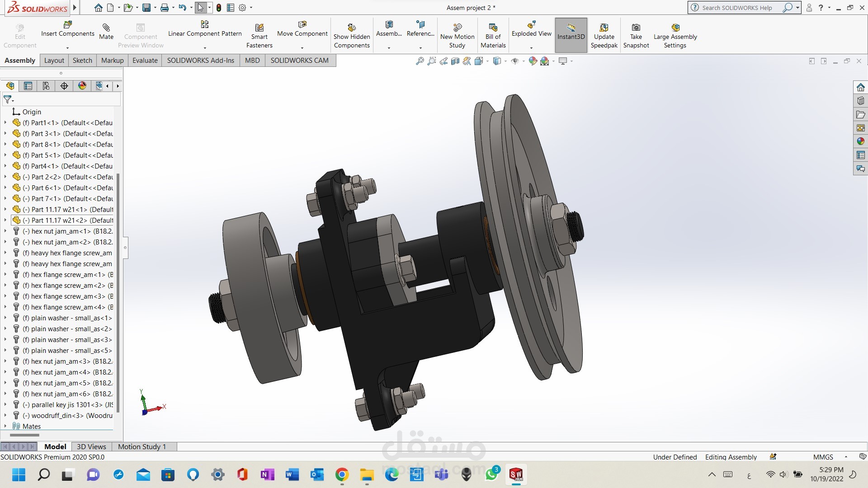Click the MMGS unit system status
The image size is (868, 488).
[823, 457]
